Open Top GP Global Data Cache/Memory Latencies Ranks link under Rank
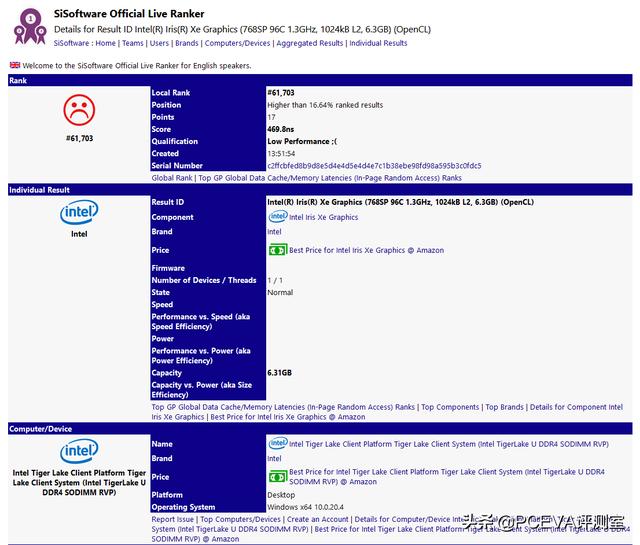 (330, 178)
